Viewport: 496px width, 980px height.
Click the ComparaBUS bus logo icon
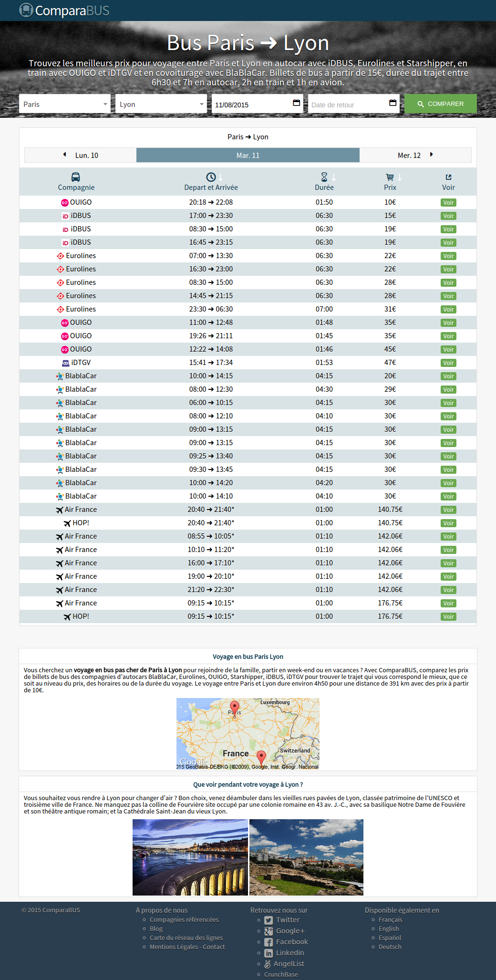(26, 10)
